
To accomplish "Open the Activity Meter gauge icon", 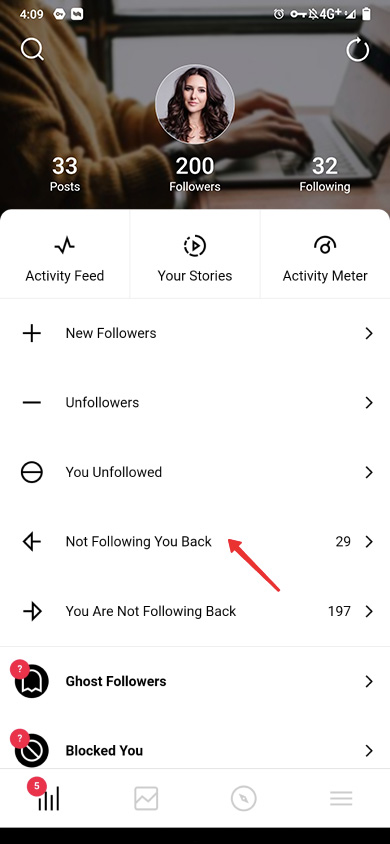I will pos(325,246).
